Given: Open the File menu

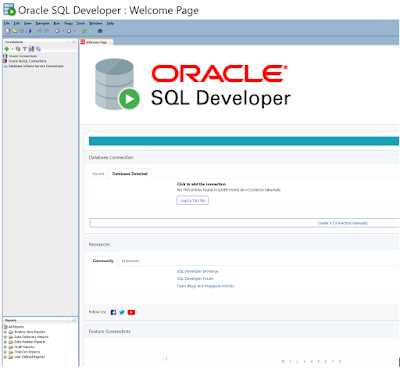Looking at the screenshot, I should [x=6, y=23].
